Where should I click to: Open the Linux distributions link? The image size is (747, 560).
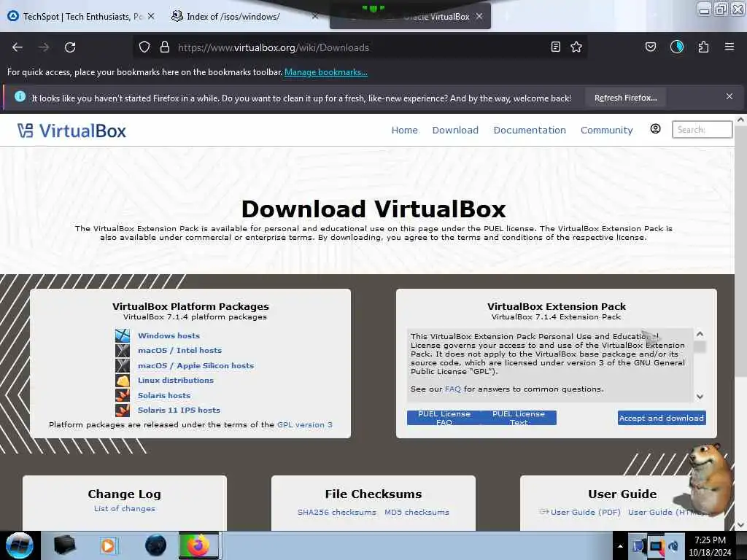tap(175, 381)
